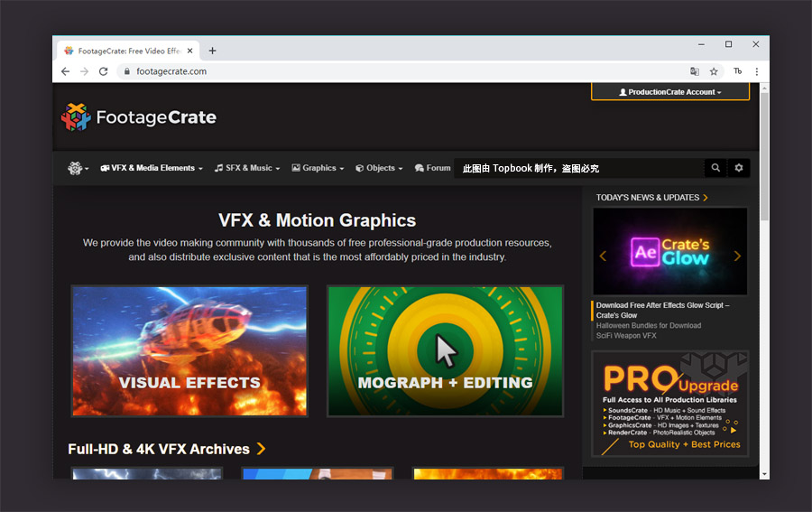Open SciFi Weapon VFX link

(x=626, y=335)
